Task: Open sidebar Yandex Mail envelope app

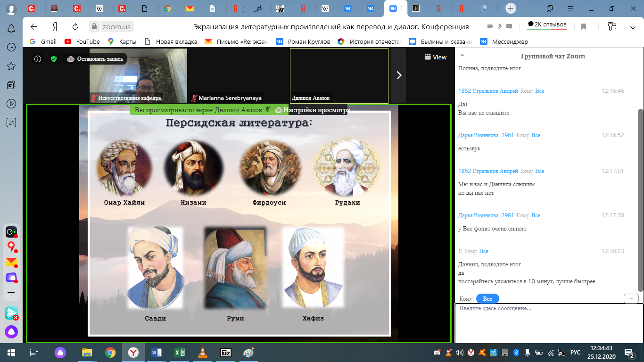Action: (11, 262)
